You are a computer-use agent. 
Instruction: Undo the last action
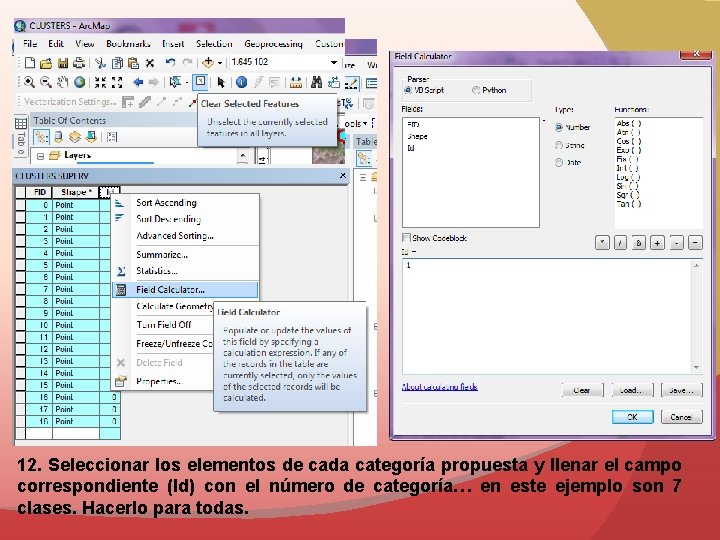(x=170, y=62)
